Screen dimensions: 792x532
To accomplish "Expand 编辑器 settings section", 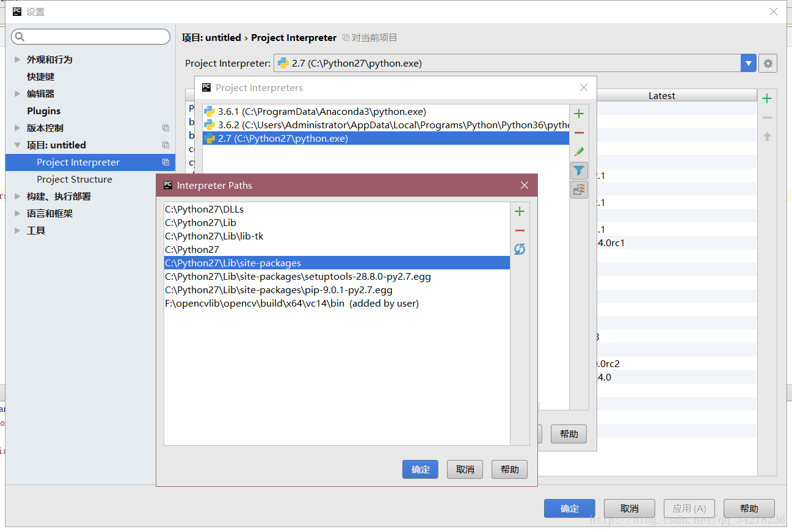I will click(17, 93).
